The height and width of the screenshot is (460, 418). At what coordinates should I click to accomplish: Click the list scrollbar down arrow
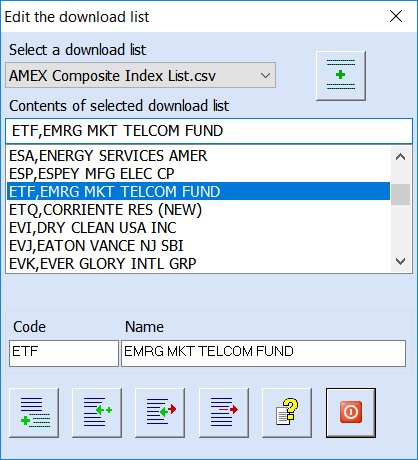pos(400,261)
